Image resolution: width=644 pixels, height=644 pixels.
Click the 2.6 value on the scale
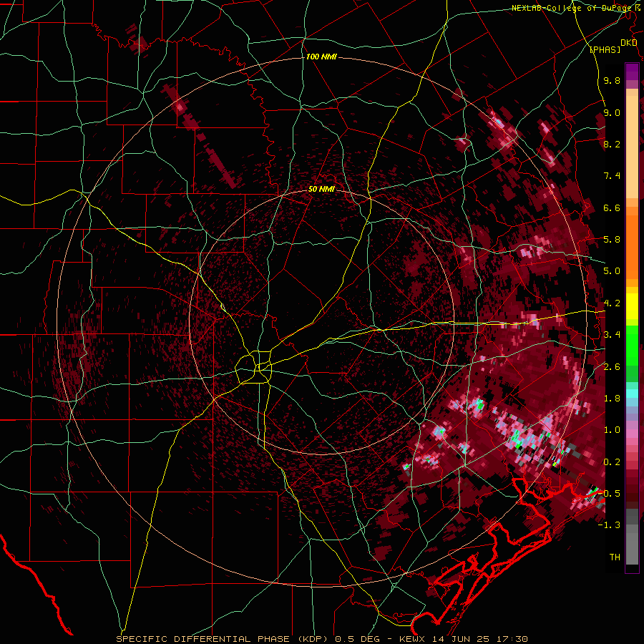tap(612, 366)
